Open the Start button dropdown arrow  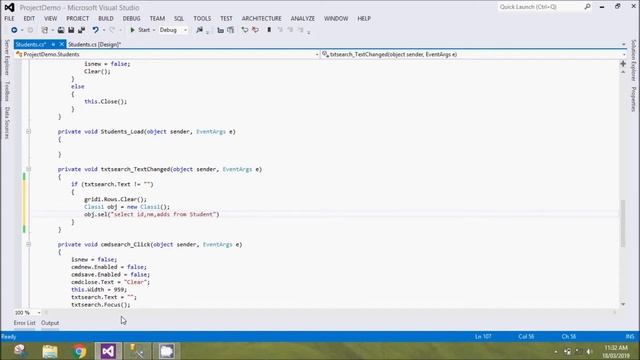154,30
